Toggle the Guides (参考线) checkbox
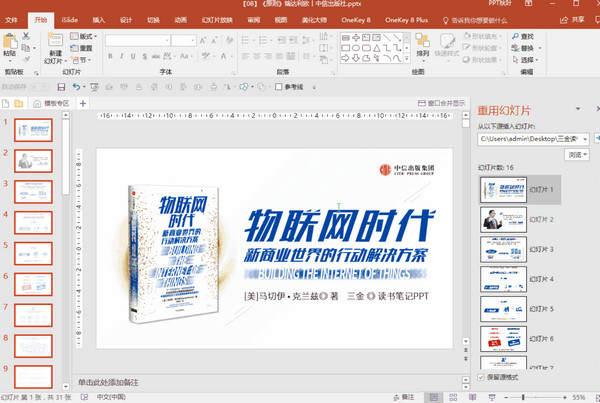600x403 pixels. [x=279, y=87]
